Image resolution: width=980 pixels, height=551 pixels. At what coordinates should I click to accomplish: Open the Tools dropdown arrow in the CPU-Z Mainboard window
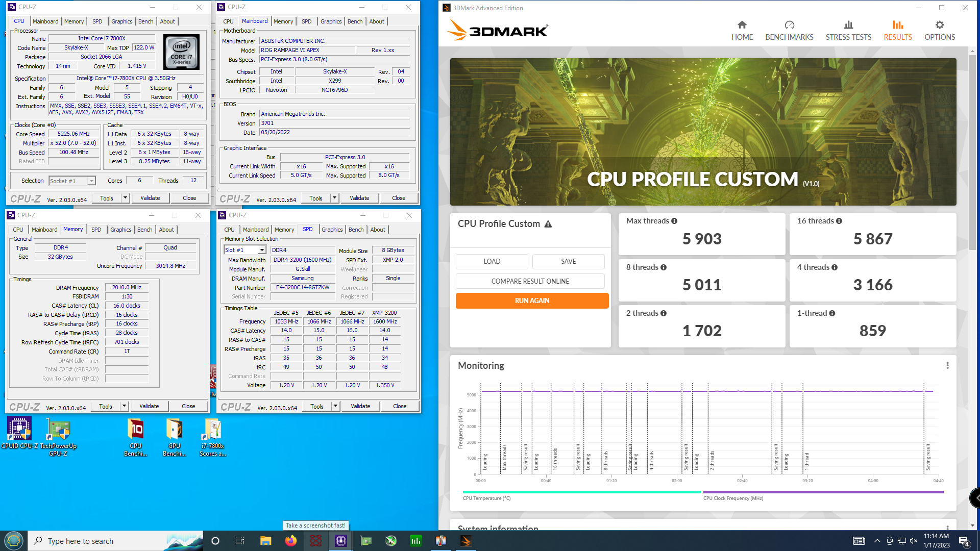coord(334,198)
